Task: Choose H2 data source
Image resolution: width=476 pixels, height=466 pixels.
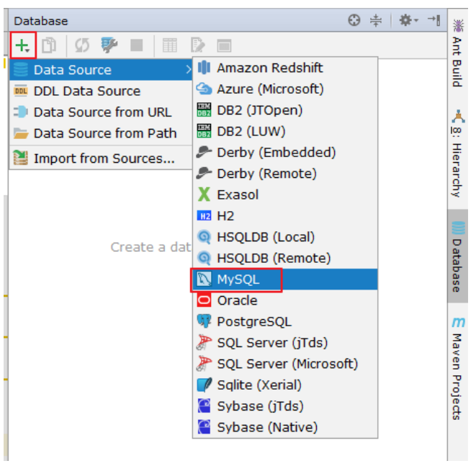Action: [x=285, y=216]
